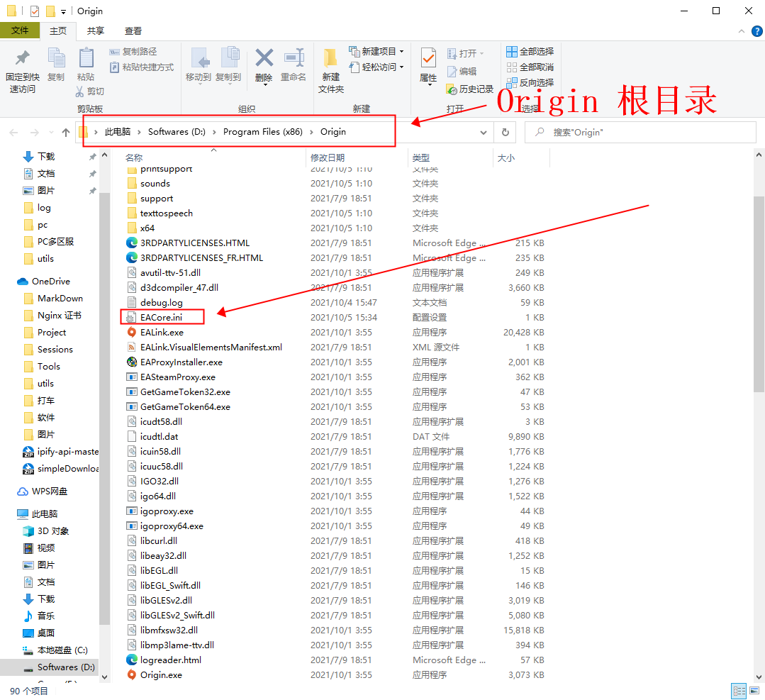This screenshot has width=765, height=700.
Task: Switch to the Home ribbon tab
Action: 58,30
